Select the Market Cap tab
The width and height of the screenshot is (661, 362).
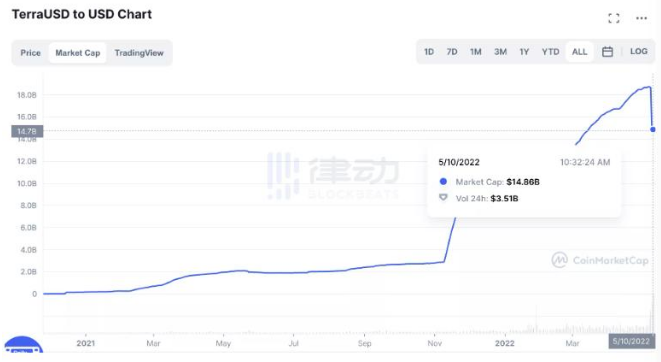pyautogui.click(x=78, y=53)
